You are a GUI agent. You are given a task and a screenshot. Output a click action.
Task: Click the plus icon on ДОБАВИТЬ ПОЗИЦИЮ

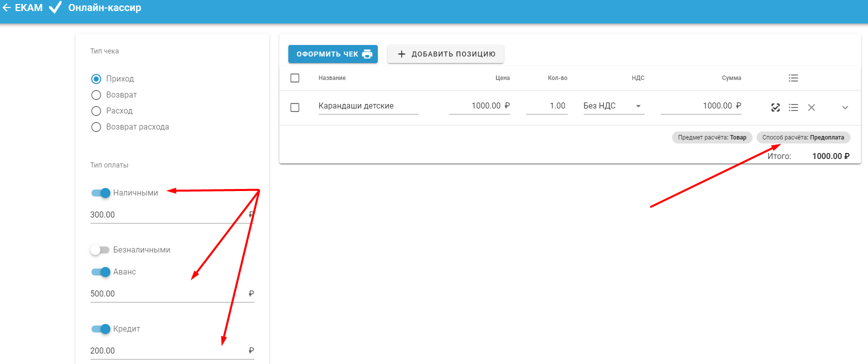pyautogui.click(x=401, y=54)
